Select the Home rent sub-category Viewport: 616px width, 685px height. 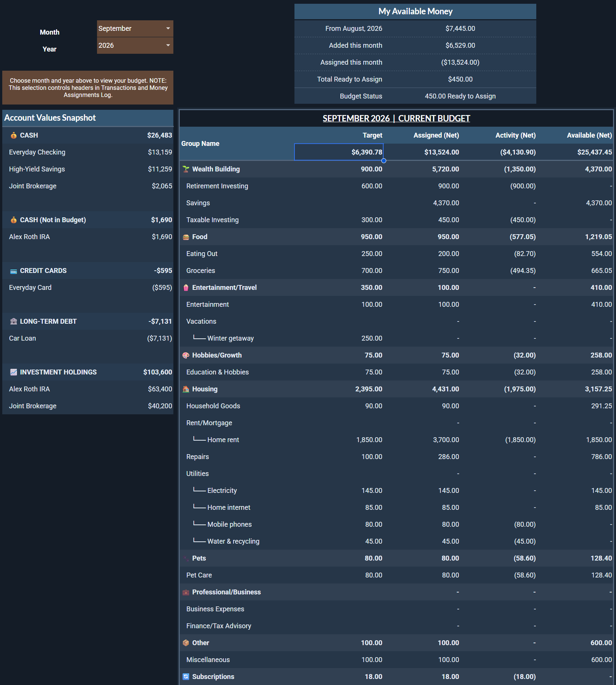pos(223,440)
